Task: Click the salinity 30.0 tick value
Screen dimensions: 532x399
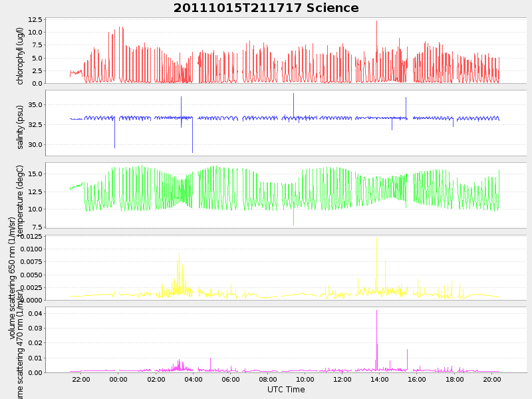Action: click(x=35, y=144)
